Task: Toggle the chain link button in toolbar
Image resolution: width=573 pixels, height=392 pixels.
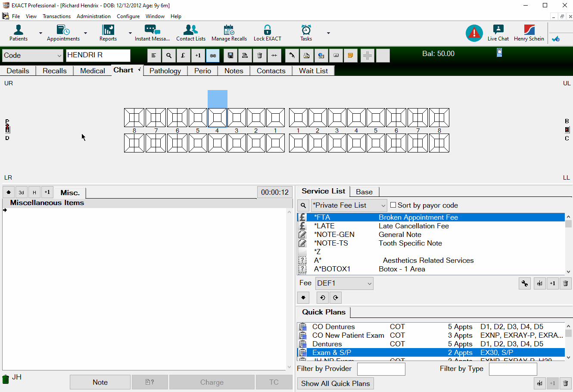Action: 213,56
